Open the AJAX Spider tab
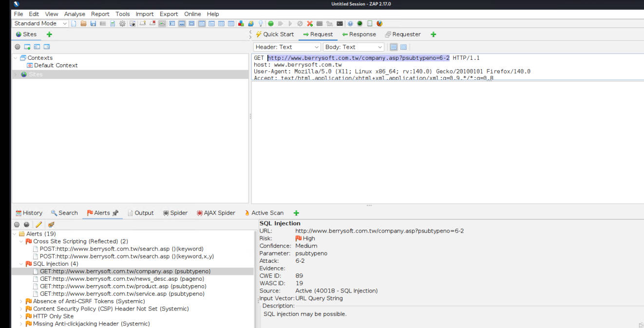644x328 pixels. pos(216,213)
